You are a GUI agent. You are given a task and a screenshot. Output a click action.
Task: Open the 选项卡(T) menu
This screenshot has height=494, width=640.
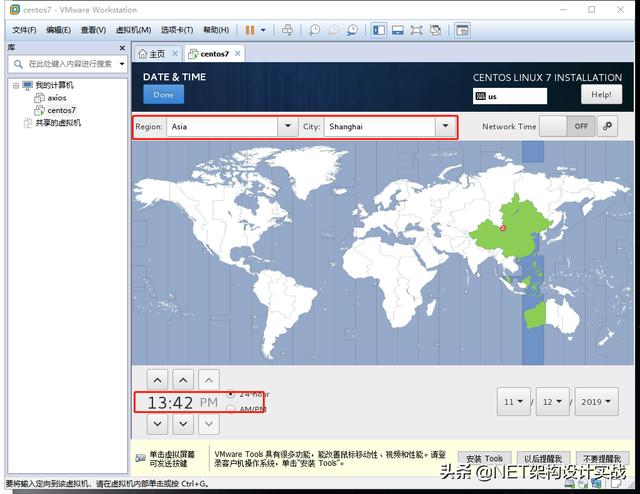click(x=177, y=30)
